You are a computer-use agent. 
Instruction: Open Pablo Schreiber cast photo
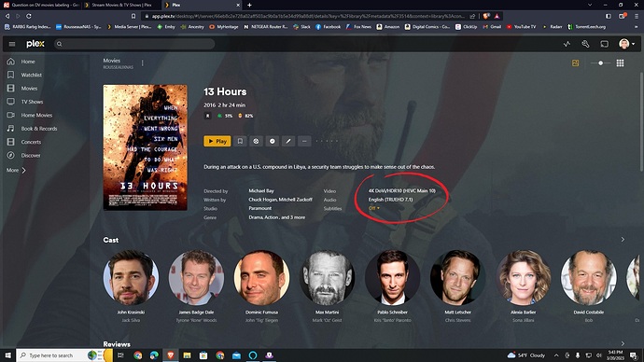coord(392,278)
